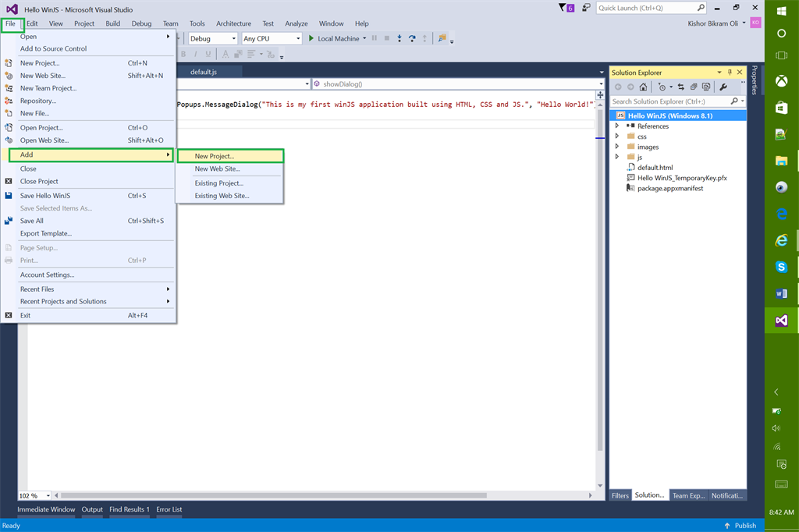Click the Step Into debug icon
This screenshot has width=799, height=532.
[399, 38]
